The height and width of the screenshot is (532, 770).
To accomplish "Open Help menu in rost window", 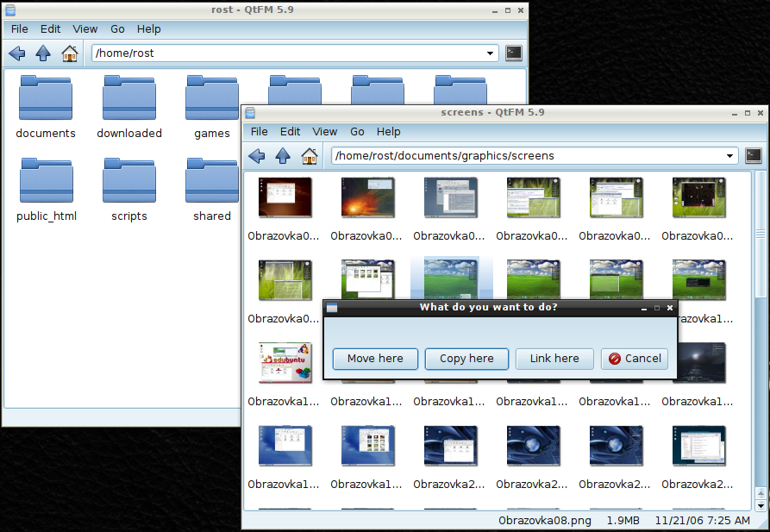I will pos(149,29).
